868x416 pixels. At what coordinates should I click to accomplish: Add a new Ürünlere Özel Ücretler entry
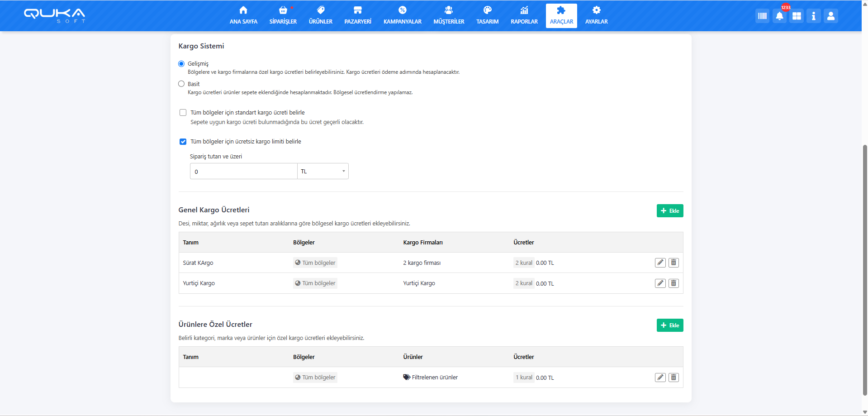[669, 325]
